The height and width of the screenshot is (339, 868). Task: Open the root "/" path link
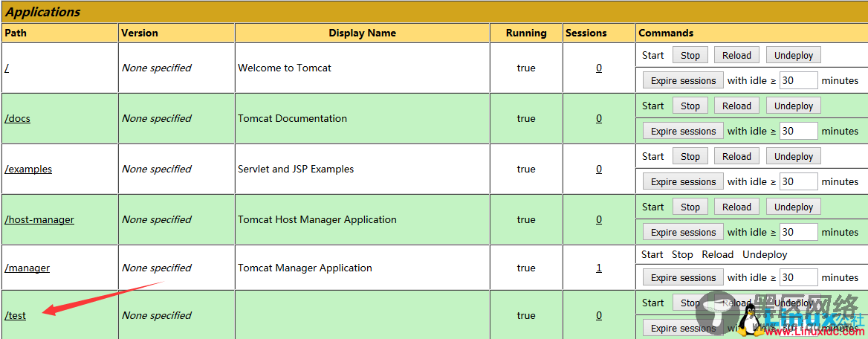(x=7, y=68)
